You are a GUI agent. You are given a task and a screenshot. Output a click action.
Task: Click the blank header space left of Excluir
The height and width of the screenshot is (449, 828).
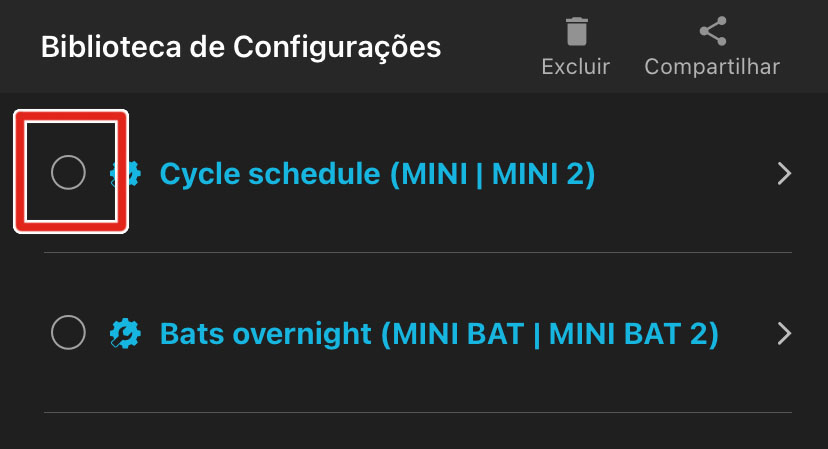pos(490,47)
